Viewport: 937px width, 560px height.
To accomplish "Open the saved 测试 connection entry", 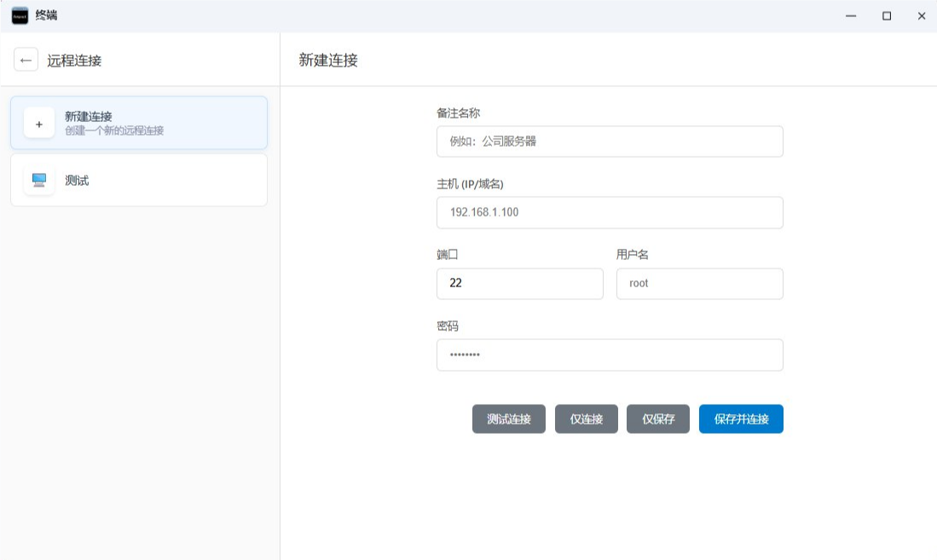I will coord(139,180).
